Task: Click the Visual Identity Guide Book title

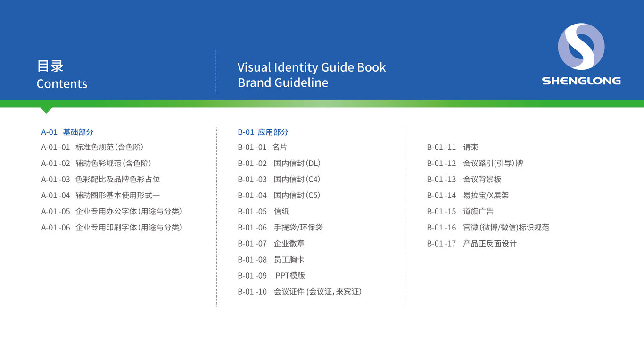Action: (x=312, y=67)
